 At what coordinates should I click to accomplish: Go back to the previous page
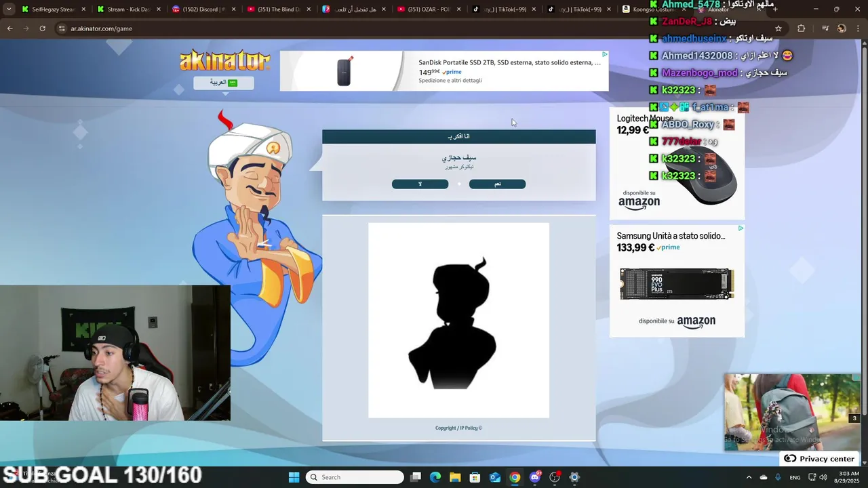click(9, 28)
